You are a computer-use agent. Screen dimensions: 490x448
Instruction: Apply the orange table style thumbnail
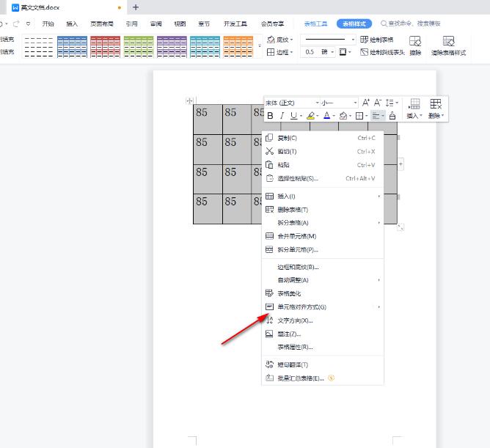point(238,46)
